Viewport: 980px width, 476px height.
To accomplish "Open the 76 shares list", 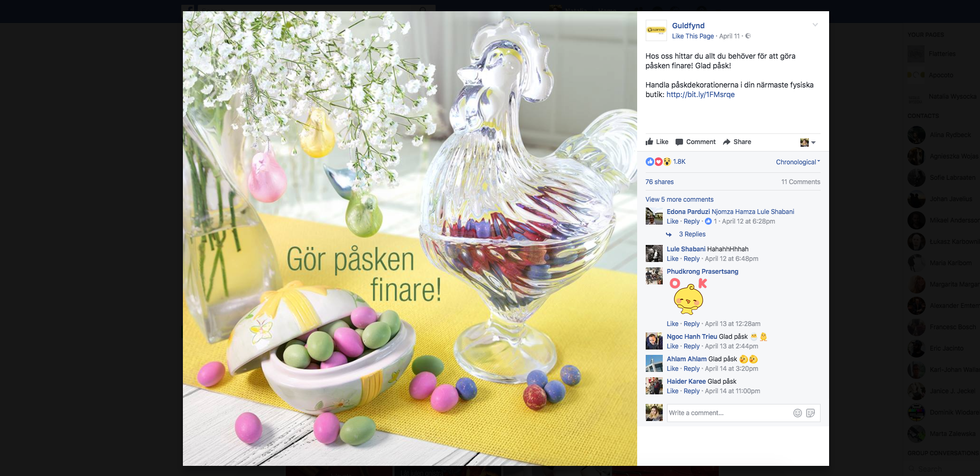I will pyautogui.click(x=660, y=182).
